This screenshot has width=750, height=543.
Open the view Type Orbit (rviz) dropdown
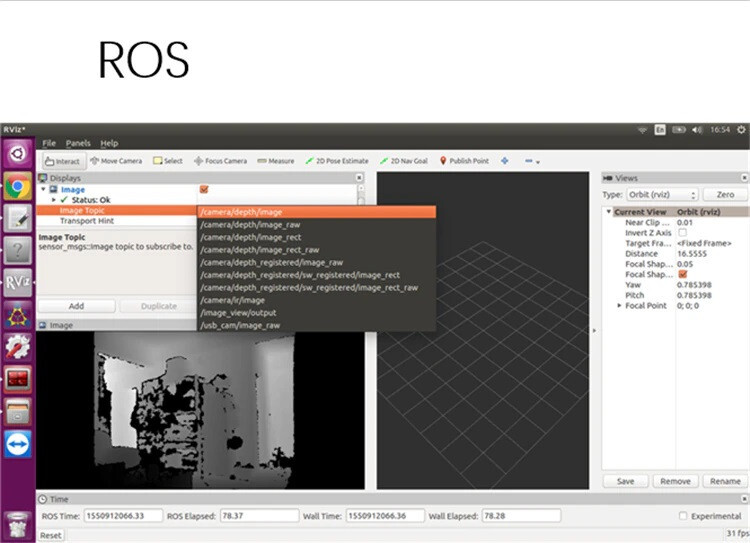tap(662, 195)
